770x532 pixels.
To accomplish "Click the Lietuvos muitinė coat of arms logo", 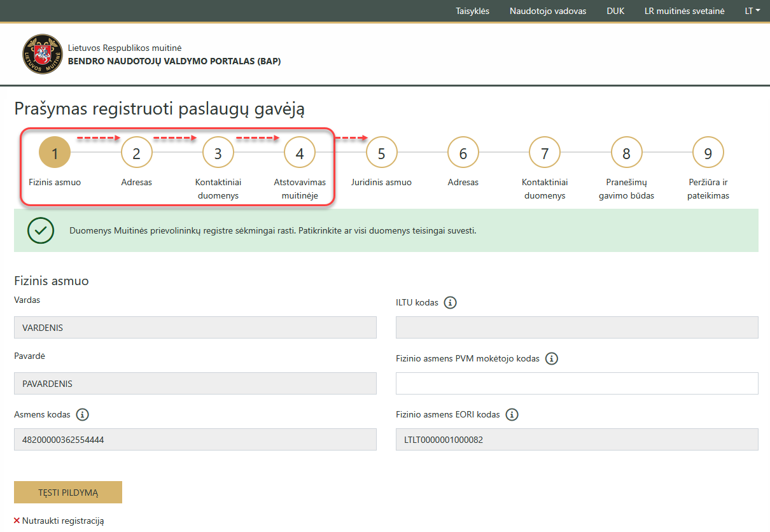I will (42, 53).
